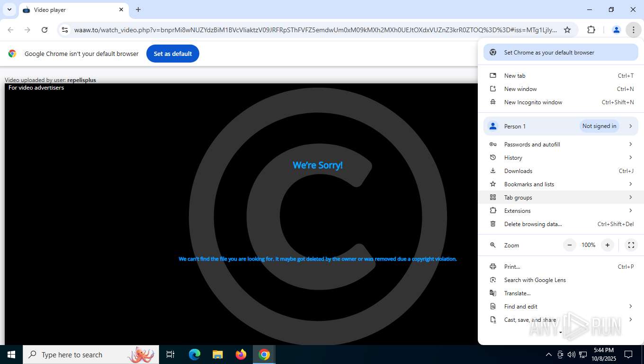Open the profile avatar in the toolbar
The height and width of the screenshot is (364, 644).
click(616, 30)
